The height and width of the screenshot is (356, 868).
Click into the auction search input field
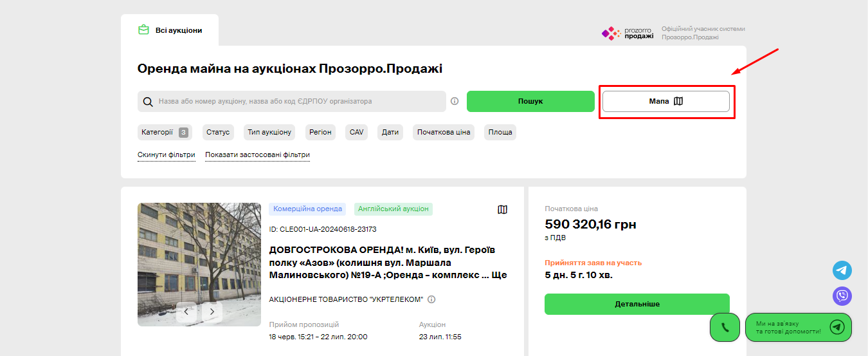pos(296,101)
